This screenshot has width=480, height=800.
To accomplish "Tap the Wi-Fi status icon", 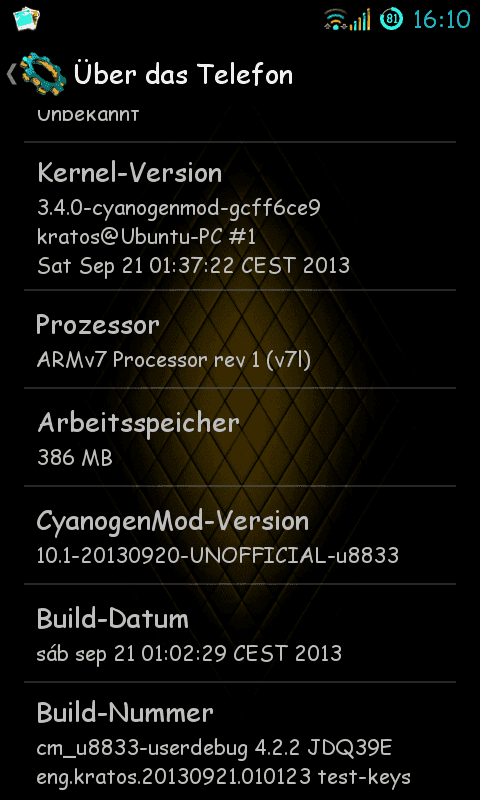I will (x=336, y=20).
